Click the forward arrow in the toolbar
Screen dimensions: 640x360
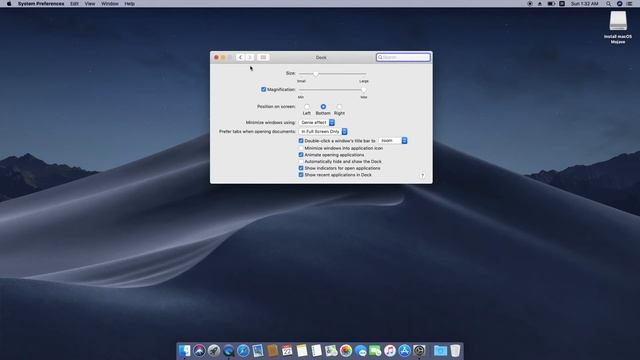(x=250, y=58)
